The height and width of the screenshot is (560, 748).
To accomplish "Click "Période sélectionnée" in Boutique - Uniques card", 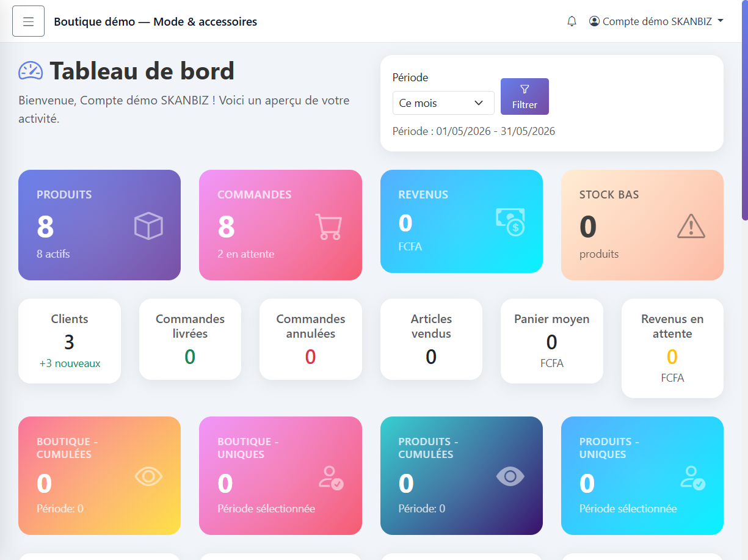I will 266,509.
